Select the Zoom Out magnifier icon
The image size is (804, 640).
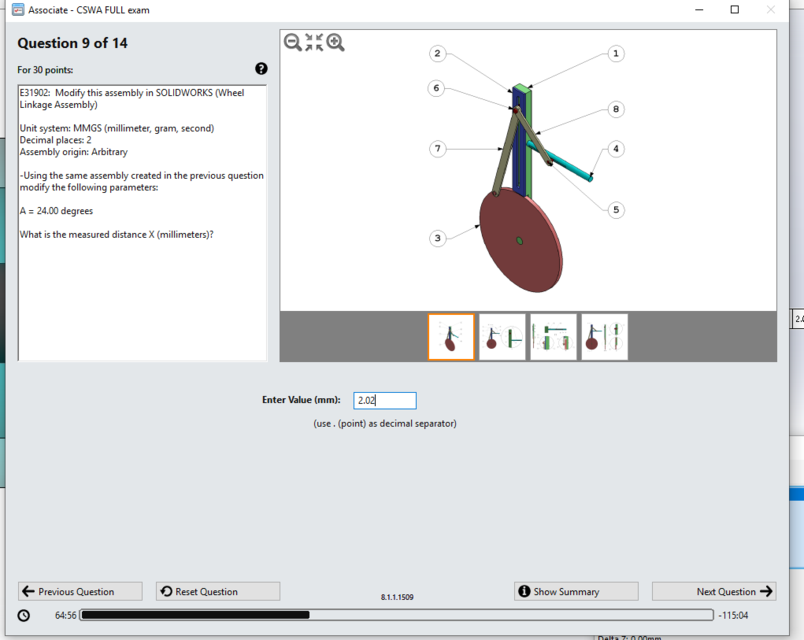pos(292,42)
